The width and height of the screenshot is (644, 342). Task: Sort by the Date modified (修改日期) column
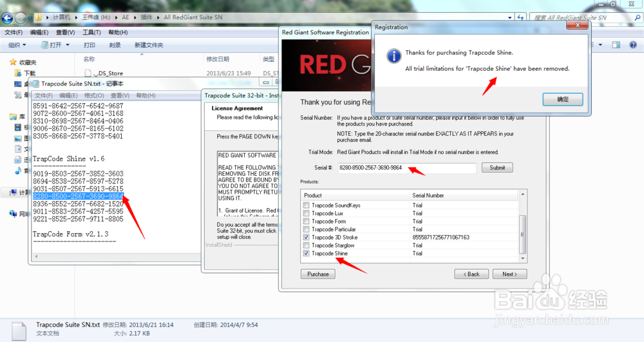tap(218, 59)
